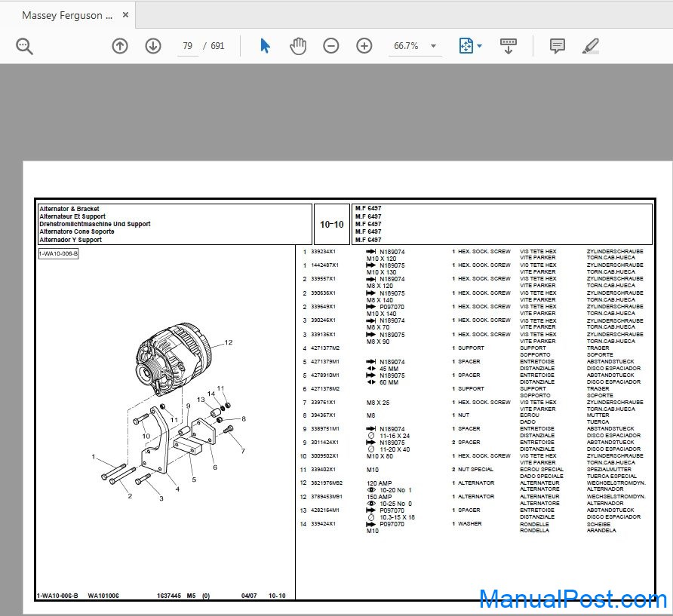
Task: Enable scrolling mode toolbar icon
Action: 509,46
